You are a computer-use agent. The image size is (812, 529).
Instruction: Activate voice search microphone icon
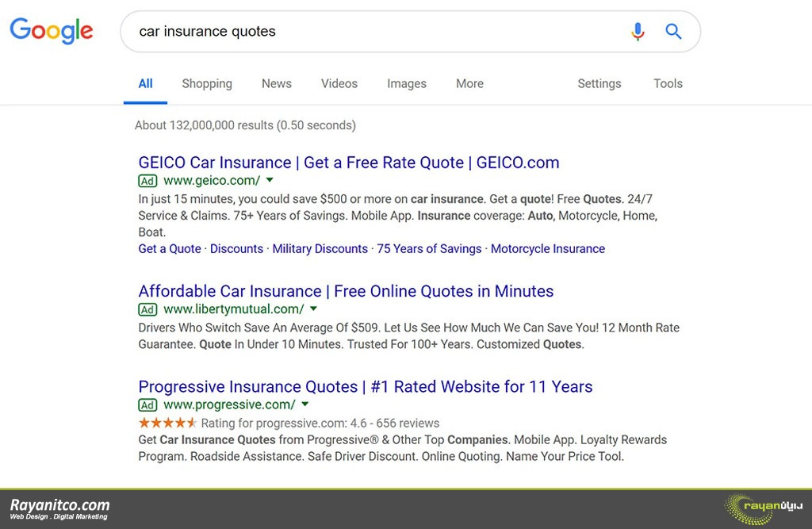[638, 32]
